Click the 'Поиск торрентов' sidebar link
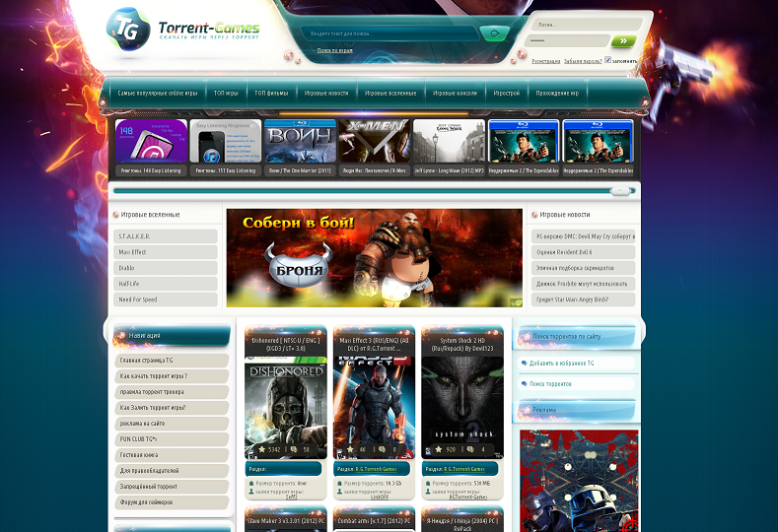This screenshot has width=778, height=532. tap(550, 384)
